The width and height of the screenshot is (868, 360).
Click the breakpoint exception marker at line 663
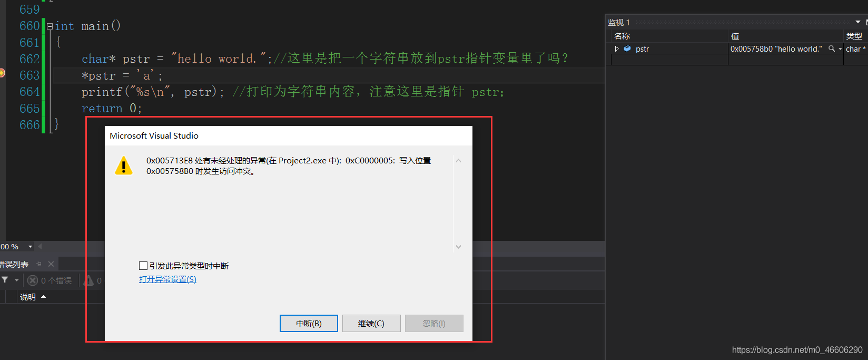pyautogui.click(x=2, y=73)
